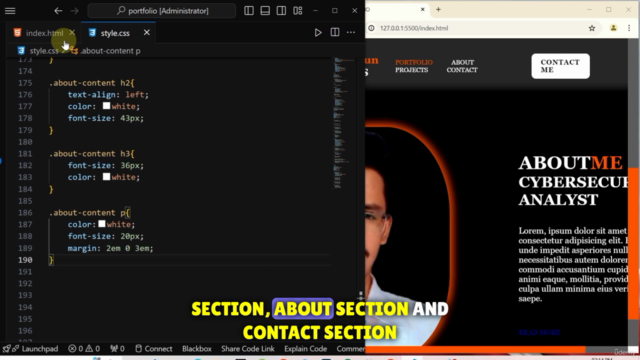Go to the ABOUT nav link
Viewport: 640px width, 360px height.
click(462, 62)
